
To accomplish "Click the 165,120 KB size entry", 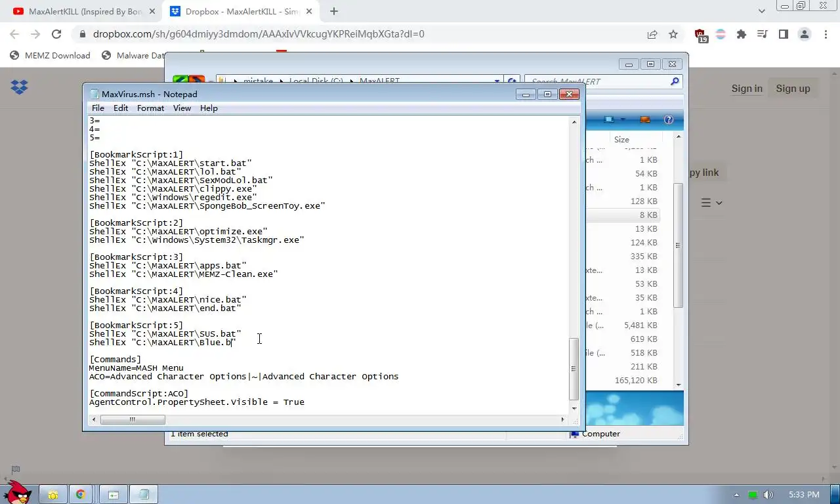I will 636,381.
